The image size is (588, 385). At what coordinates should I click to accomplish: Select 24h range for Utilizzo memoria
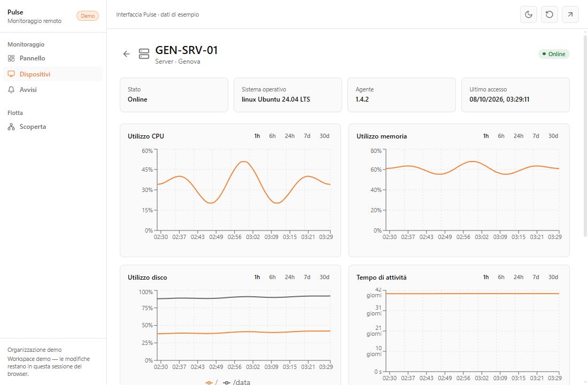coord(519,136)
